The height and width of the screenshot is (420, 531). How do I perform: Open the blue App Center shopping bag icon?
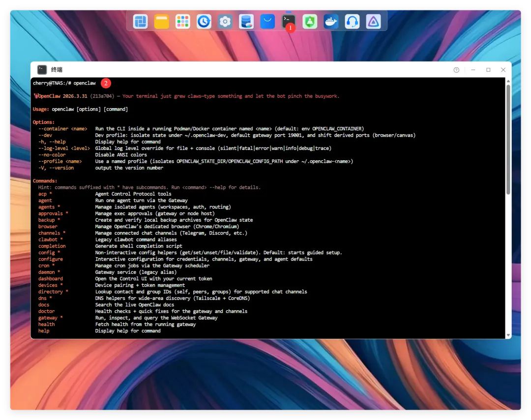pos(267,22)
